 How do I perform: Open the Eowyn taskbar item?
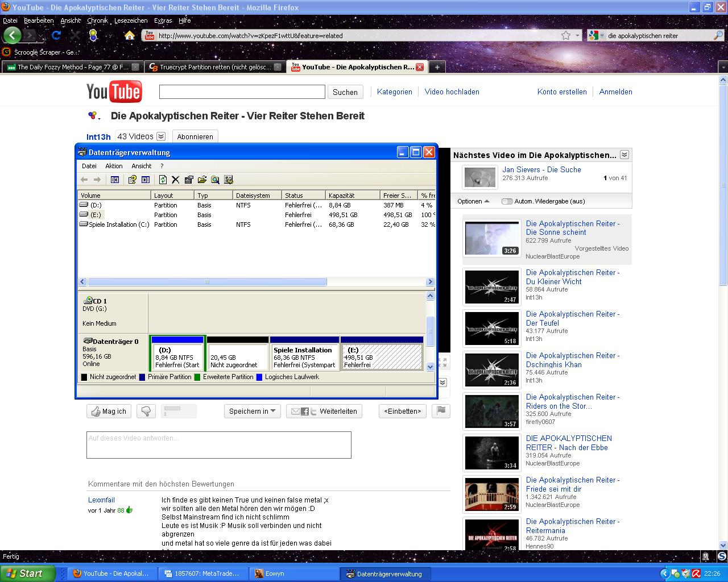click(294, 573)
